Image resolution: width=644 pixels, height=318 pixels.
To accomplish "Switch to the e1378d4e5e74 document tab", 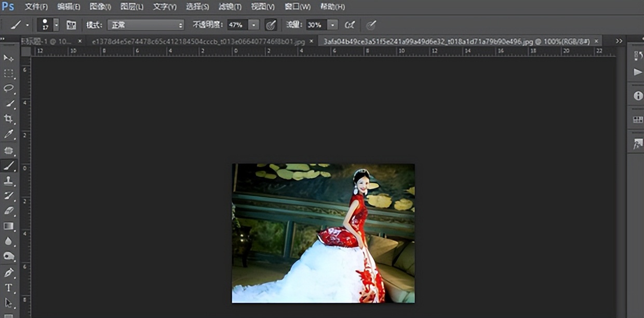I will click(x=198, y=41).
